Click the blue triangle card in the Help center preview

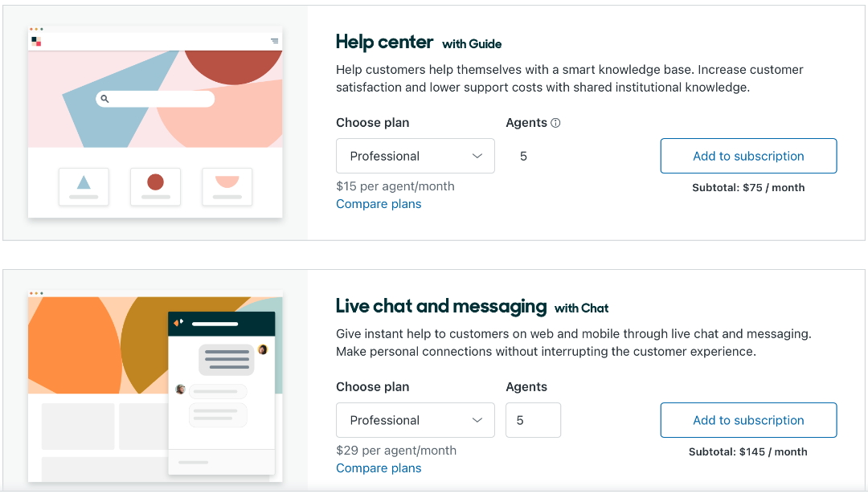point(84,186)
